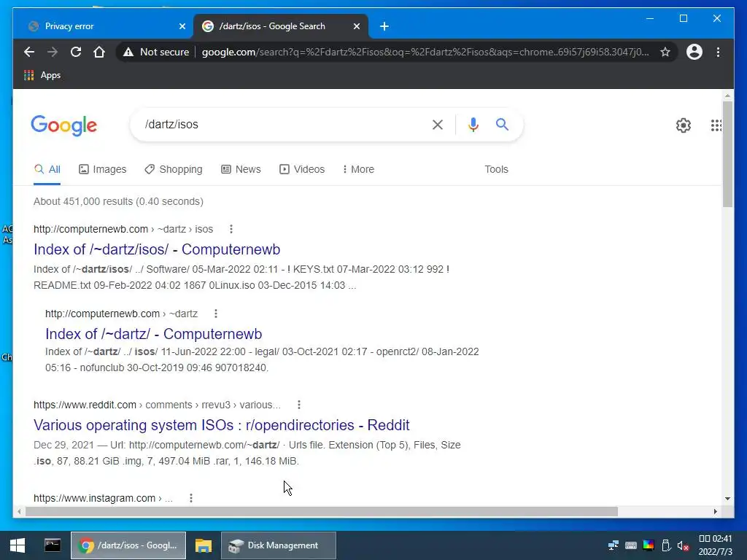Screen dimensions: 747x560
Task: Open the Apps bookmark shortcut
Action: click(x=42, y=75)
